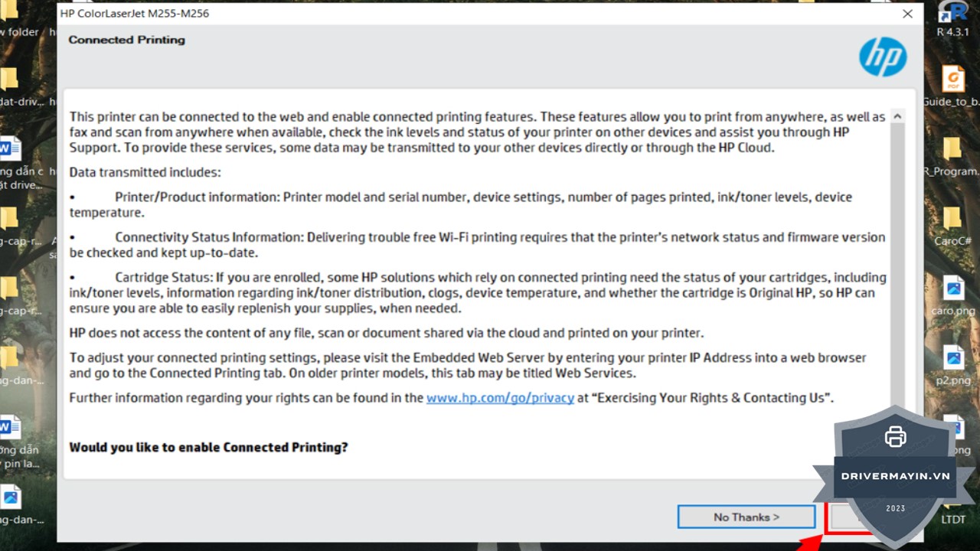
Task: Click the HP logo in the dialog header
Action: [x=882, y=57]
